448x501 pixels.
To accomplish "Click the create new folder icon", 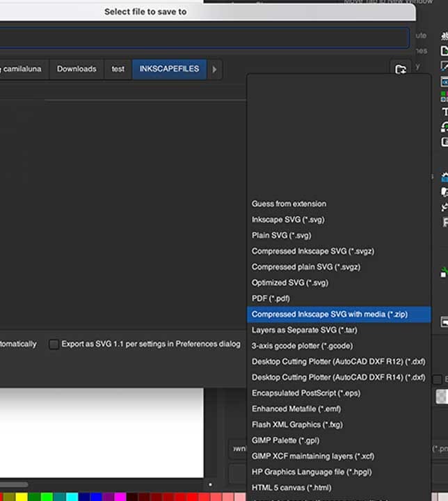I will tap(401, 69).
